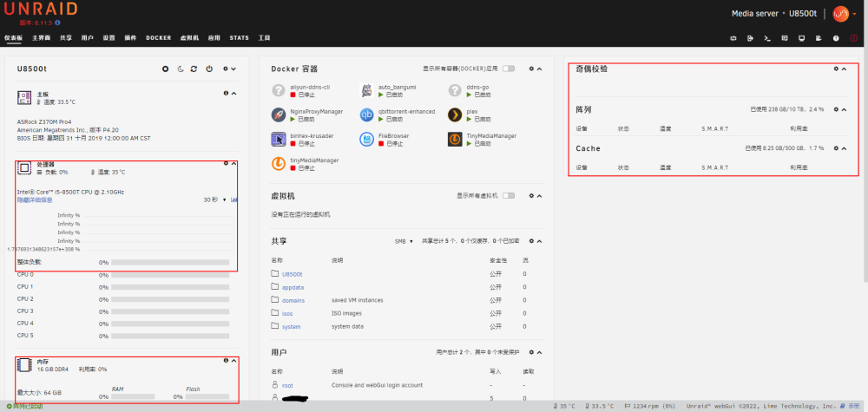Screen dimensions: 868x412
Task: Click the 1234 rpm fan status in footer
Action: point(648,407)
